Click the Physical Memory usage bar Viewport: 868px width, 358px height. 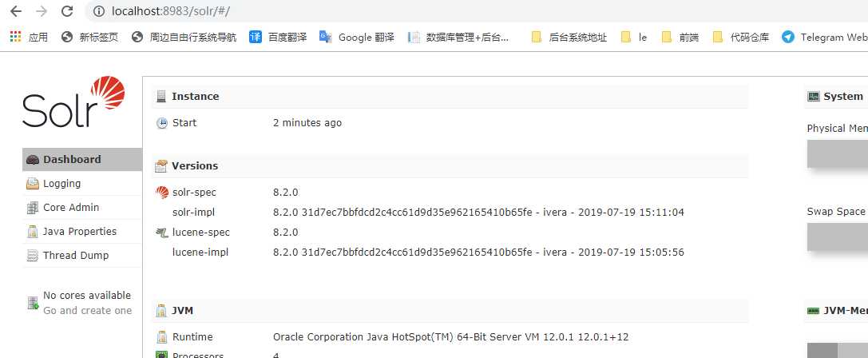point(838,154)
